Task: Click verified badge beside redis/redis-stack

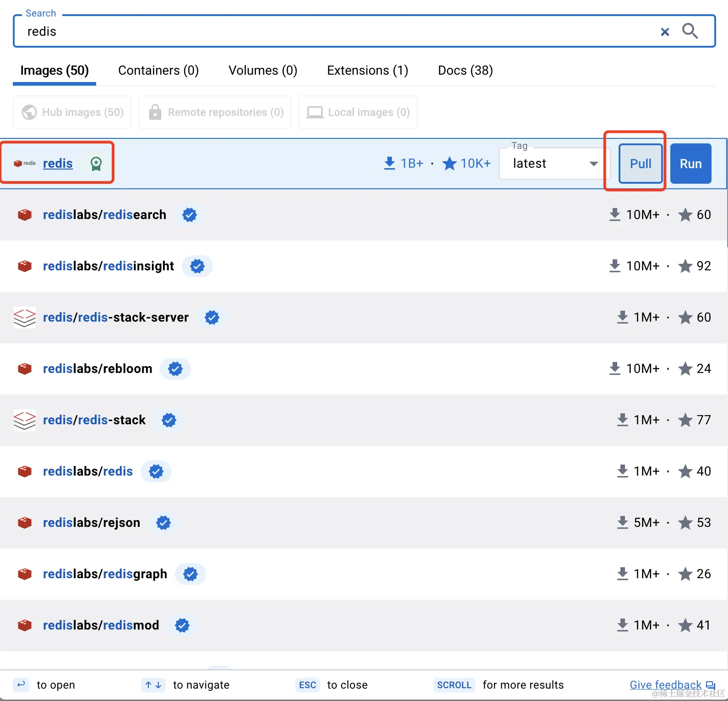Action: (169, 420)
